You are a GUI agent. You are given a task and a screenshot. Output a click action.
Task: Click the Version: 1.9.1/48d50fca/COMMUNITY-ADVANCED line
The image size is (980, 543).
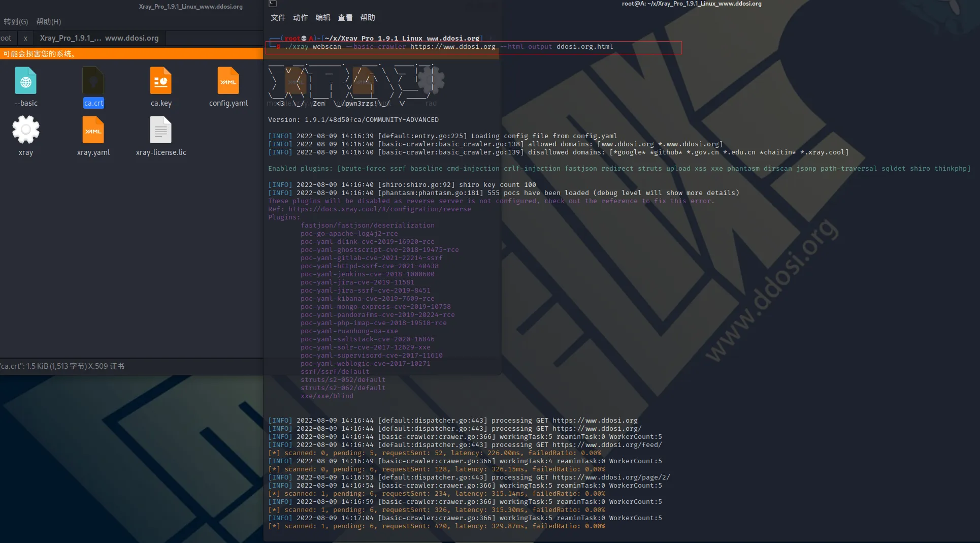coord(353,120)
